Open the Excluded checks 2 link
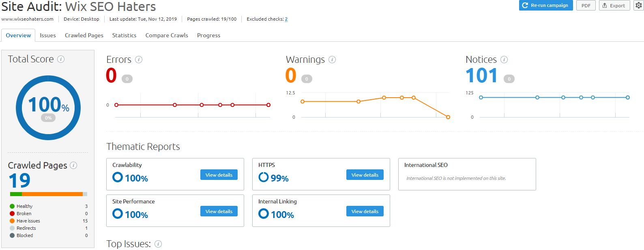The width and height of the screenshot is (644, 250). coord(286,19)
